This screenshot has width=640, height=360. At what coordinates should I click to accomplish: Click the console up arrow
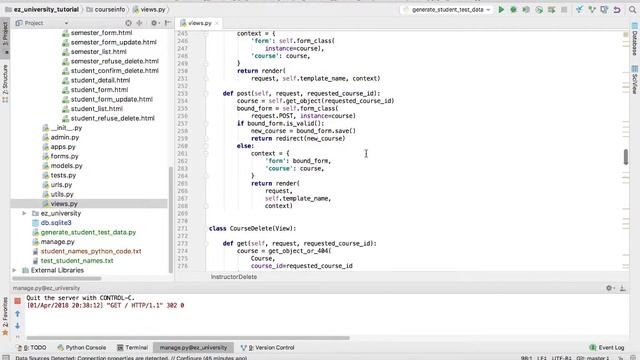click(18, 313)
